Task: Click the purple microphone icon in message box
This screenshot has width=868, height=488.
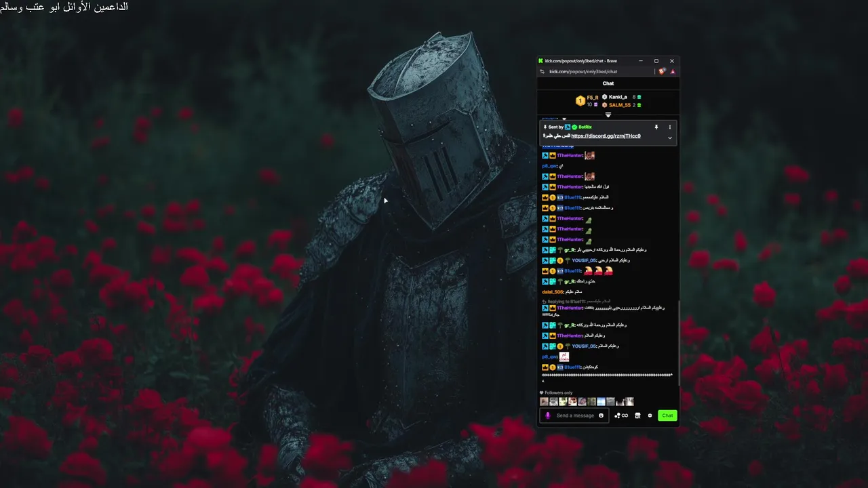Action: 548,415
